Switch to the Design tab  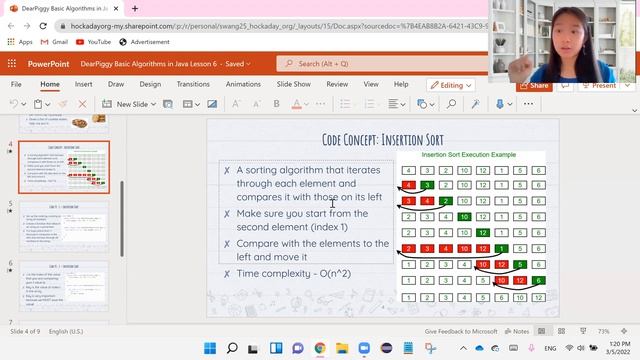(x=150, y=84)
